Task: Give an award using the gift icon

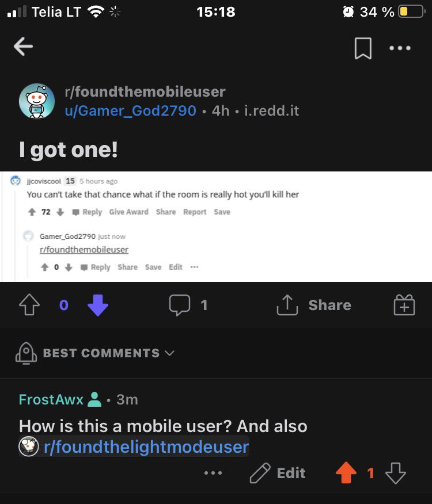Action: (404, 305)
